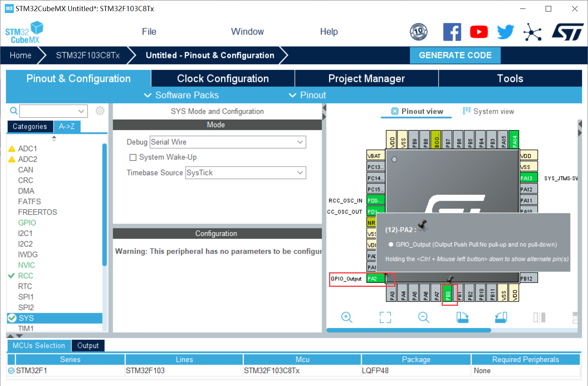Image resolution: width=588 pixels, height=386 pixels.
Task: Zoom in on the pinout view
Action: (347, 317)
